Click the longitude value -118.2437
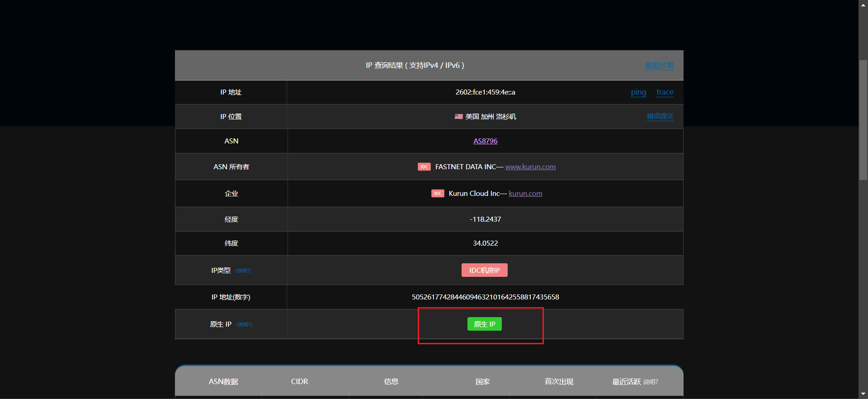868x399 pixels. [485, 219]
